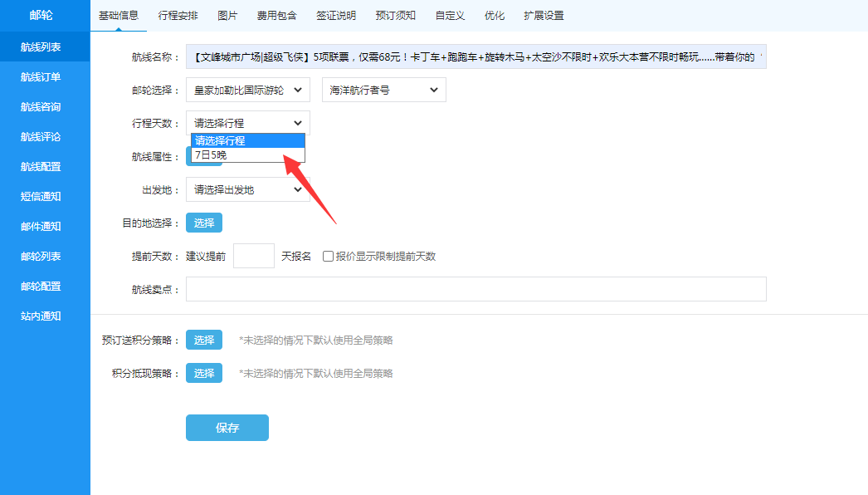The width and height of the screenshot is (868, 495).
Task: Expand the 海洋航行者号 ship dropdown
Action: [x=383, y=90]
